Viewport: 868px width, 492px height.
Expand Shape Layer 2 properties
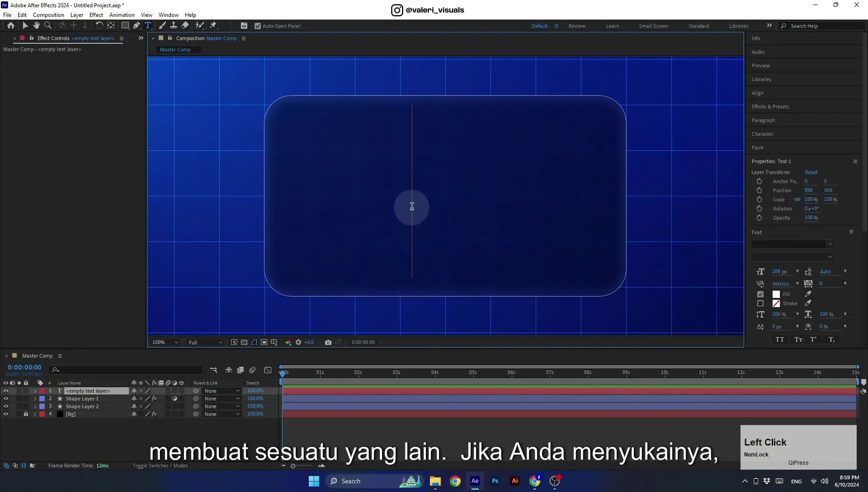35,406
